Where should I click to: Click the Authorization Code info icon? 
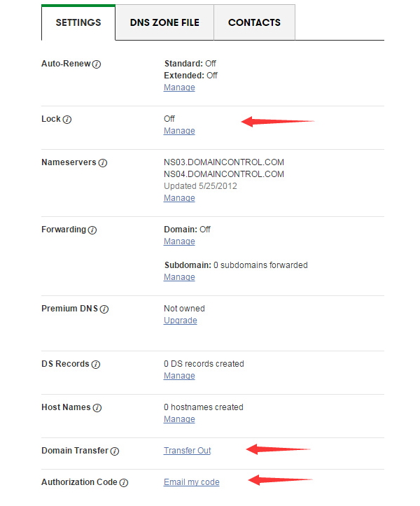click(x=124, y=483)
